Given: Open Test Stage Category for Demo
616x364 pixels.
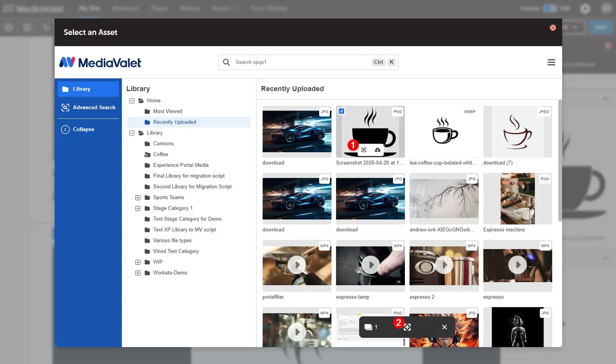Looking at the screenshot, I should coord(187,219).
